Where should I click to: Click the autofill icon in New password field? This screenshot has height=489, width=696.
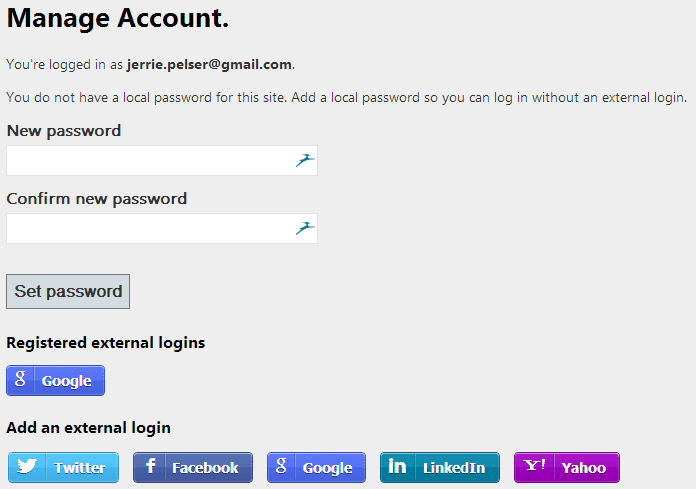(305, 160)
